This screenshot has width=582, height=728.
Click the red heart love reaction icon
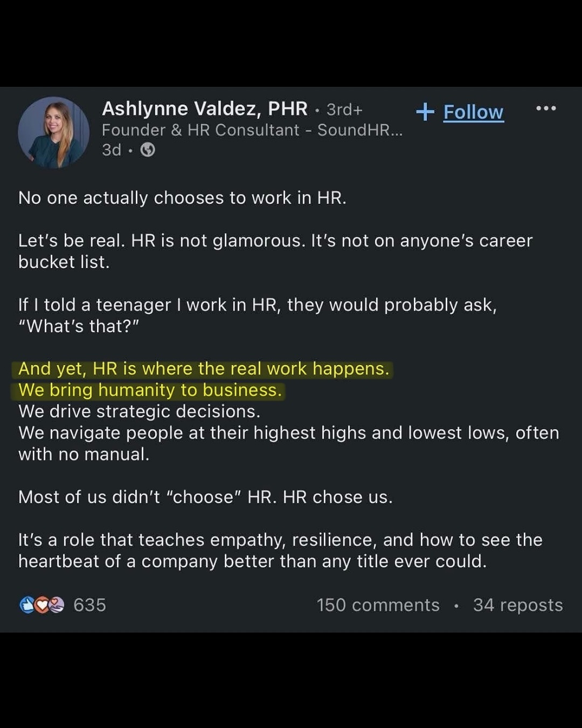coord(42,605)
